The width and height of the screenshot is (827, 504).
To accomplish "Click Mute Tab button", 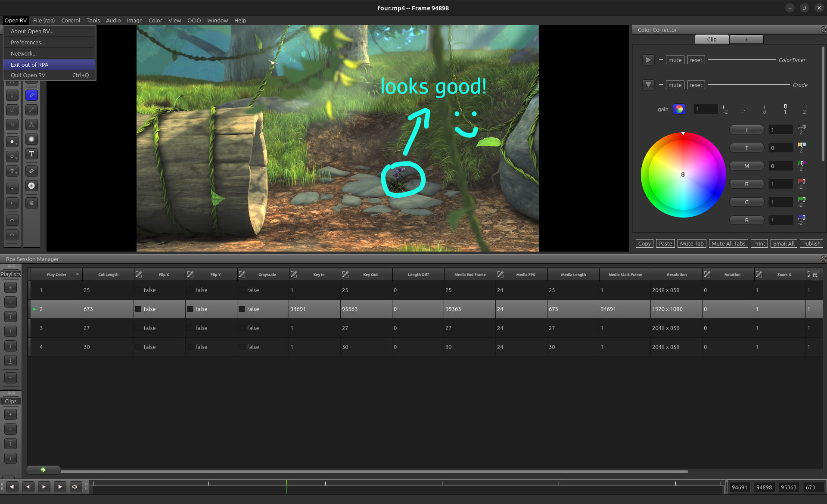I will pyautogui.click(x=692, y=243).
